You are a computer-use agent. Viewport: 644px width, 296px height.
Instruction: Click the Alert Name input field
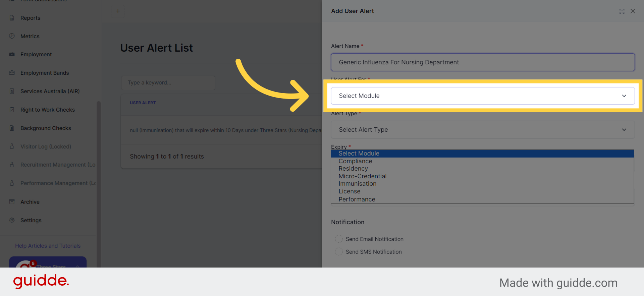coord(483,62)
